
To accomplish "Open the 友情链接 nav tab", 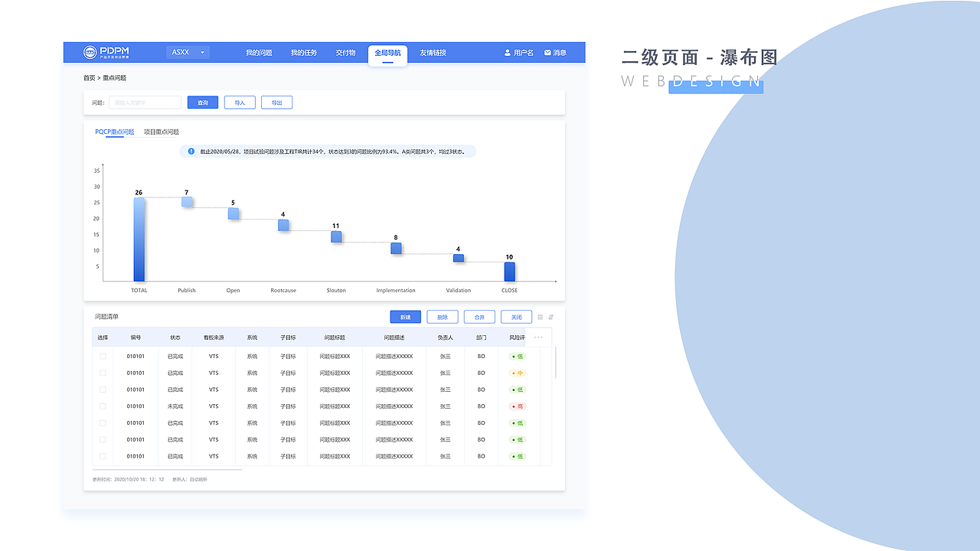I will [433, 53].
